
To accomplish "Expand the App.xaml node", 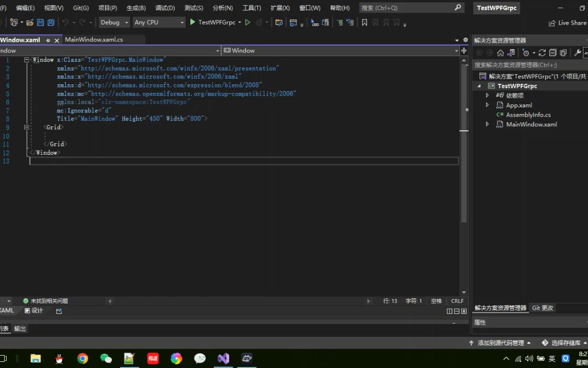I will click(487, 105).
